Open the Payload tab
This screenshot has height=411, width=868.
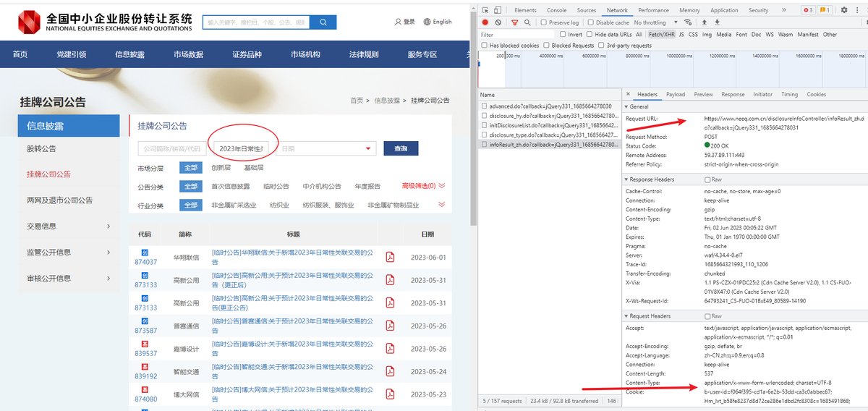click(676, 94)
